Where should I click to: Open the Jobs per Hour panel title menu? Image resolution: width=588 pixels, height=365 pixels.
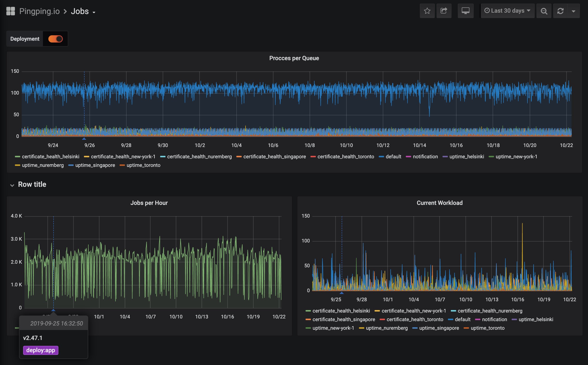(149, 203)
